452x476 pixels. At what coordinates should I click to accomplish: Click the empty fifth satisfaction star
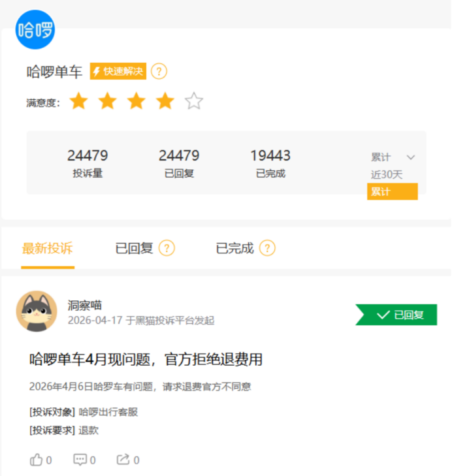194,101
